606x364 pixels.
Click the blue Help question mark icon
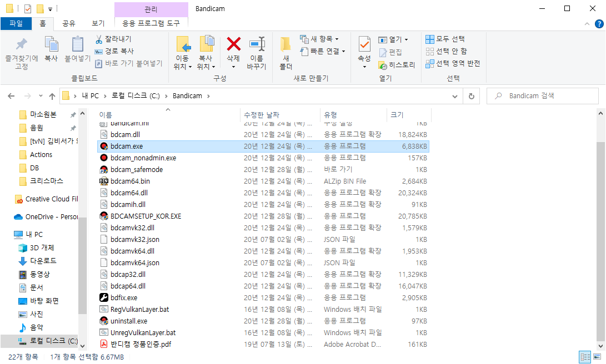point(599,24)
